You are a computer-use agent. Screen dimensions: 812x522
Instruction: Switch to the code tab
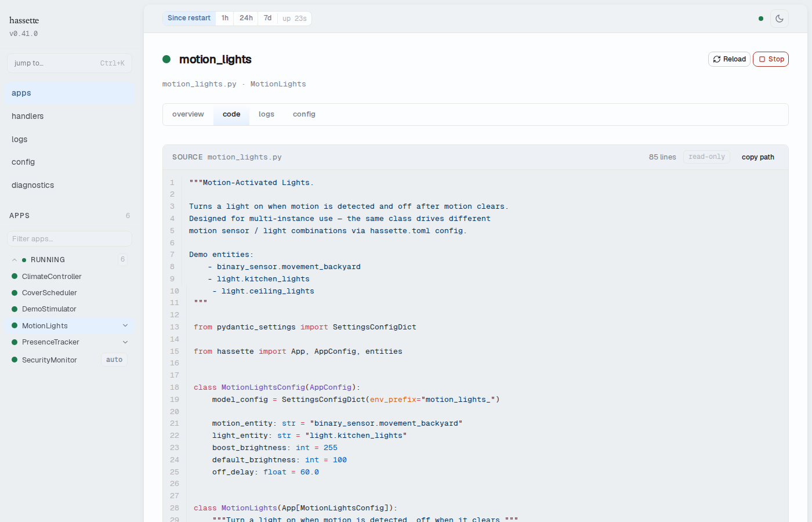231,114
